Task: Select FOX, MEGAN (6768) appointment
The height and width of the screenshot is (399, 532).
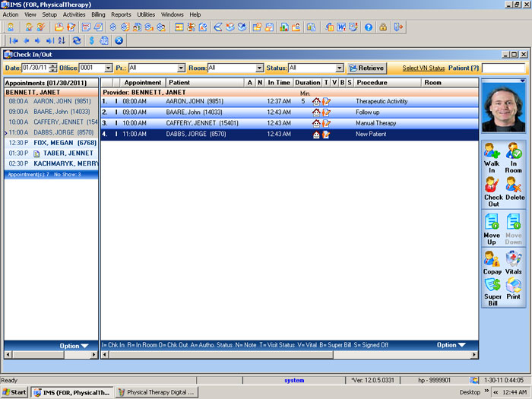Action: (51, 143)
